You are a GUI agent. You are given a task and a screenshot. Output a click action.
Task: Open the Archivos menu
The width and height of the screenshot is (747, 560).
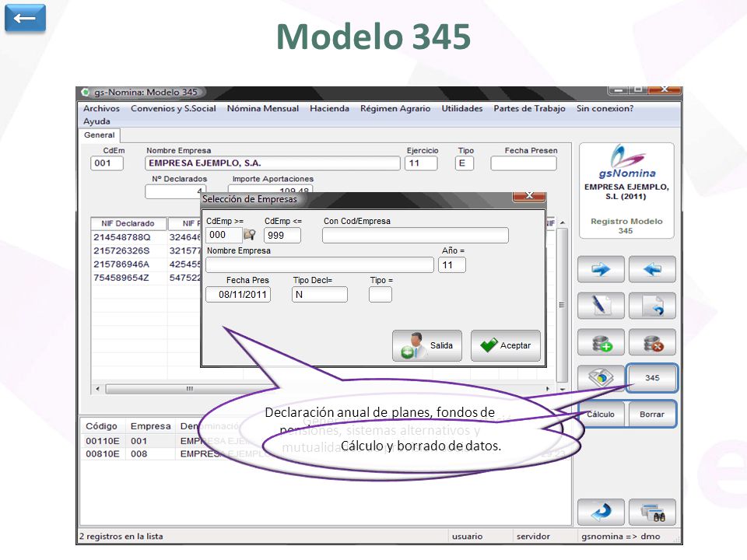[x=101, y=109]
